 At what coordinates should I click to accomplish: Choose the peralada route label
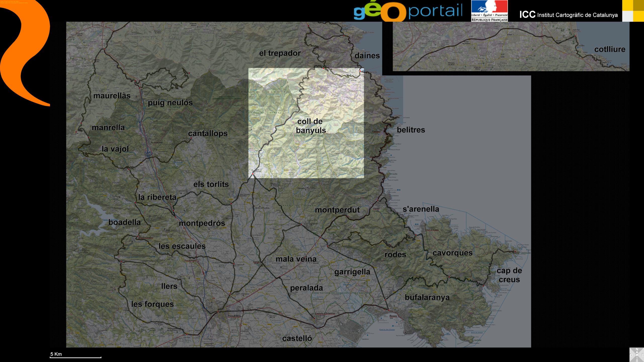click(306, 288)
